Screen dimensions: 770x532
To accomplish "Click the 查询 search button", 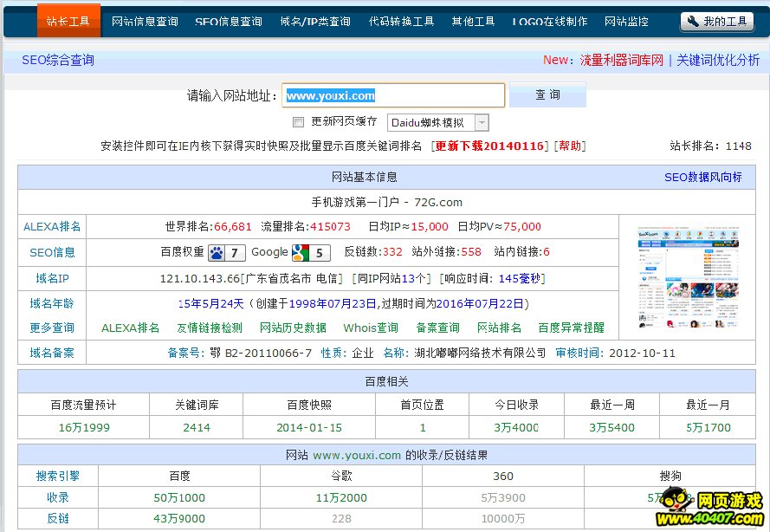I will click(547, 94).
